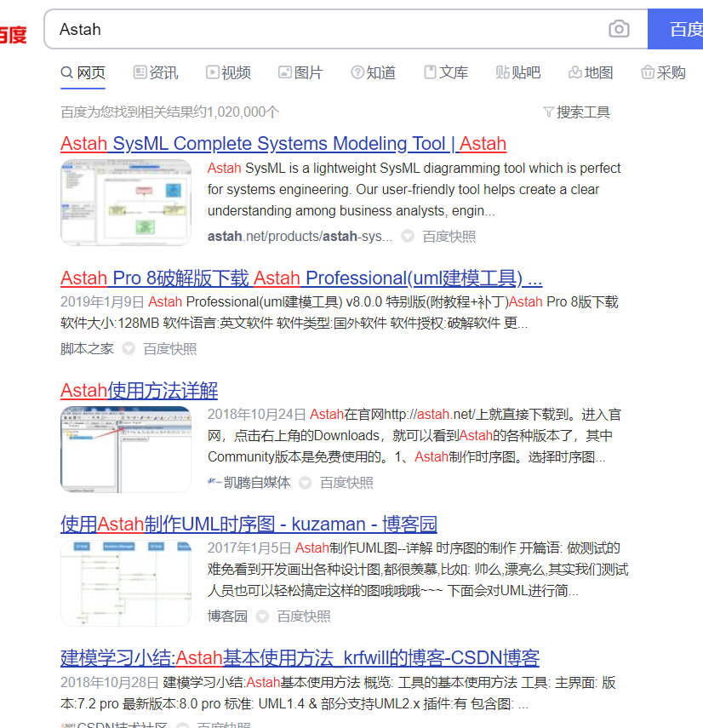Click the Astah SysML result thumbnail
This screenshot has height=728, width=703.
[x=126, y=203]
